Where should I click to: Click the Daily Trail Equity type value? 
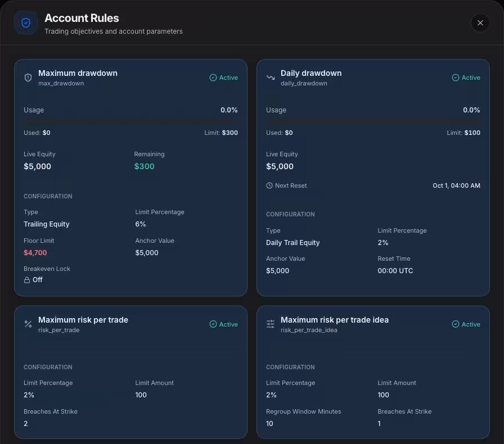(x=293, y=243)
